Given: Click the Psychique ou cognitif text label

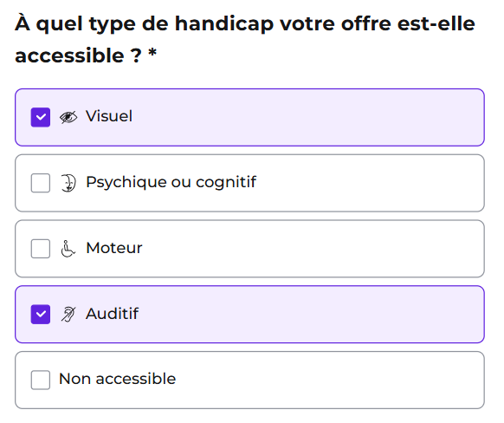Looking at the screenshot, I should pos(171,182).
